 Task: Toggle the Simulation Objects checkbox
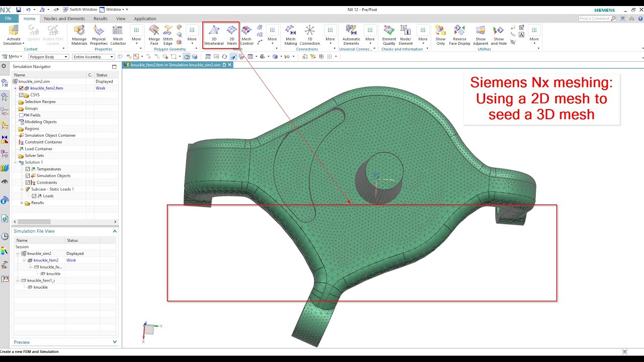click(28, 176)
